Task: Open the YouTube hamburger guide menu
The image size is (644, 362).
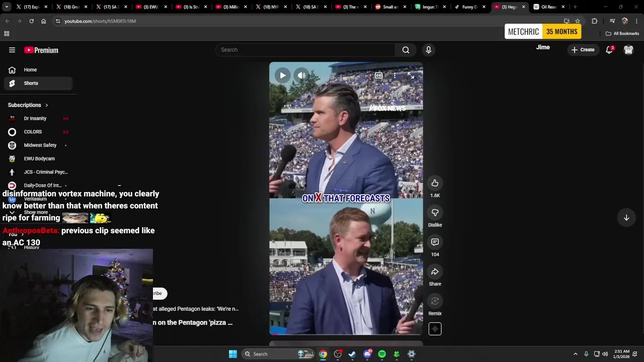Action: (x=12, y=50)
